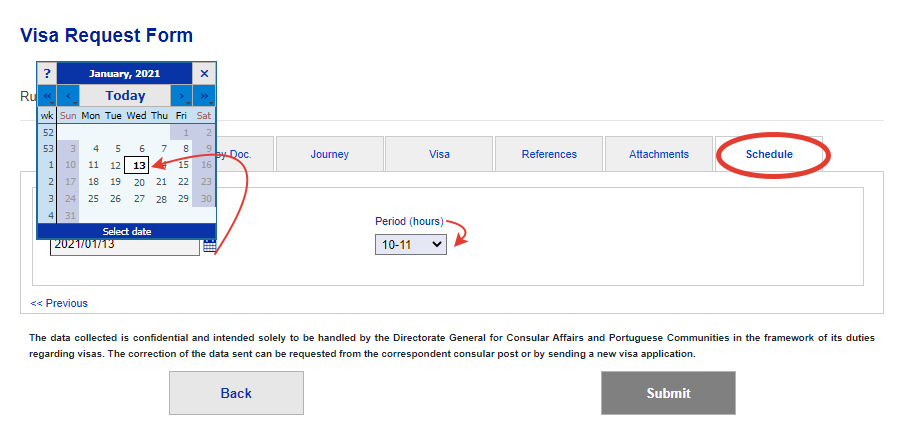Select January 13 in the calendar
905x430 pixels.
(138, 165)
